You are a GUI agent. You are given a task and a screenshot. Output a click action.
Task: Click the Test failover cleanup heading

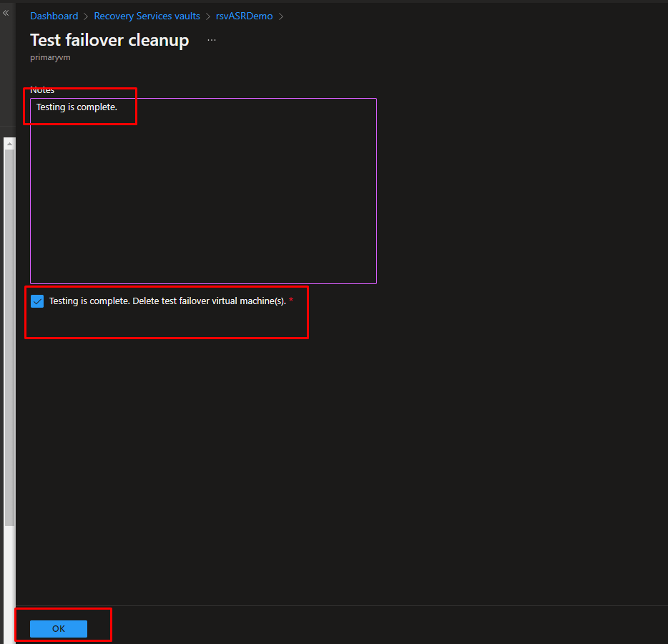109,40
